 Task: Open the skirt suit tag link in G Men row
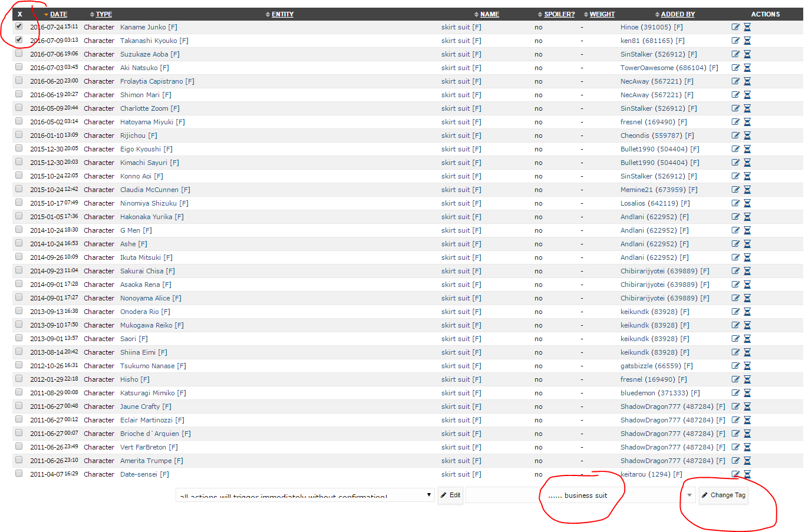(456, 230)
